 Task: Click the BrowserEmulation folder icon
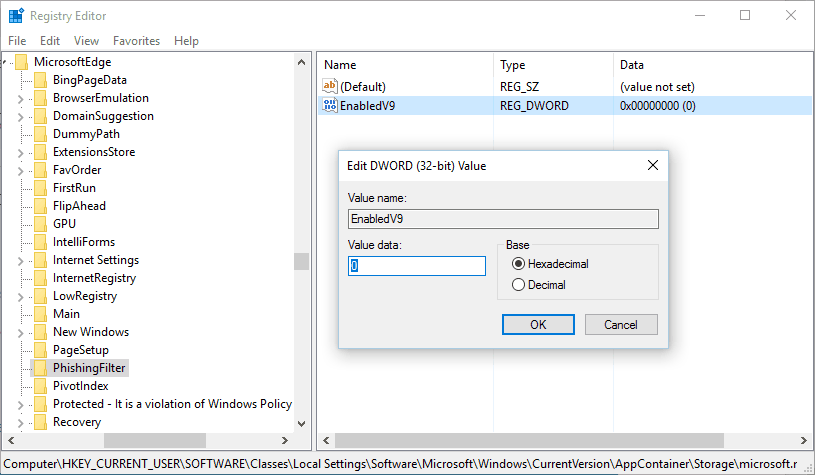41,98
